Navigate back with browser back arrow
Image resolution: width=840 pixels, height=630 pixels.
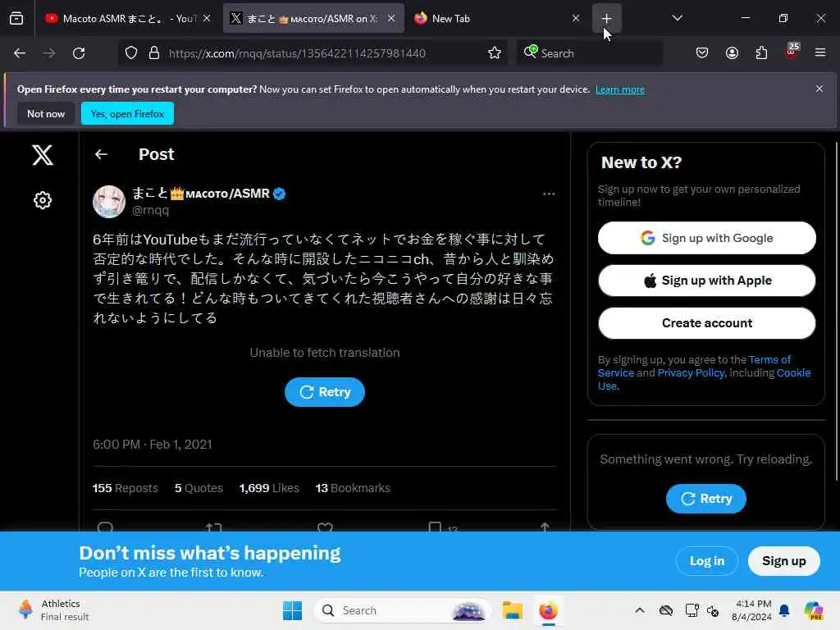tap(20, 53)
